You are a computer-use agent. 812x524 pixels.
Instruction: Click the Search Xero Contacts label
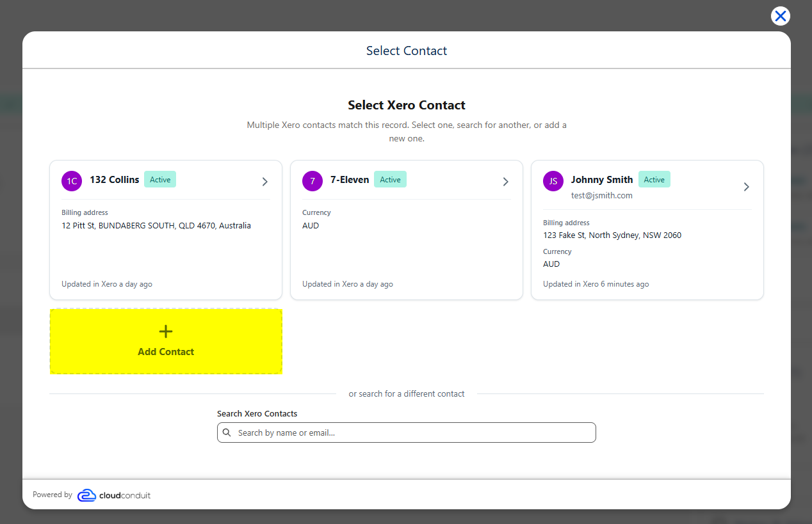coord(257,414)
